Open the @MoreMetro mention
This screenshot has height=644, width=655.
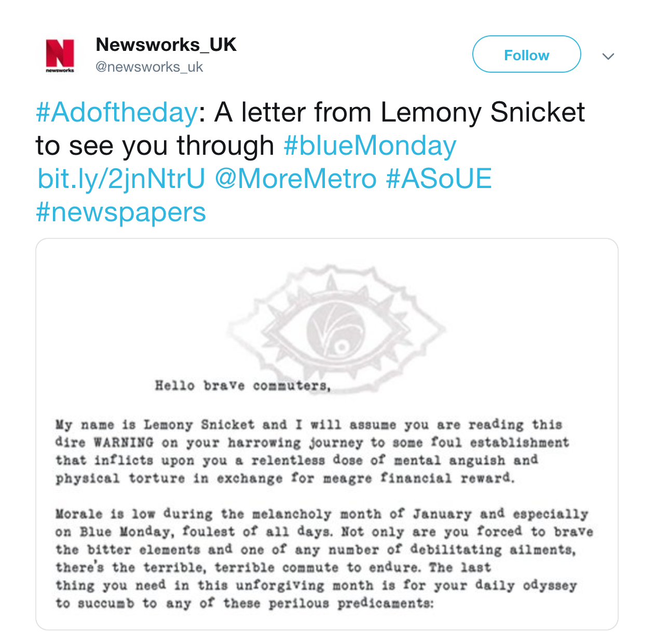pyautogui.click(x=295, y=179)
